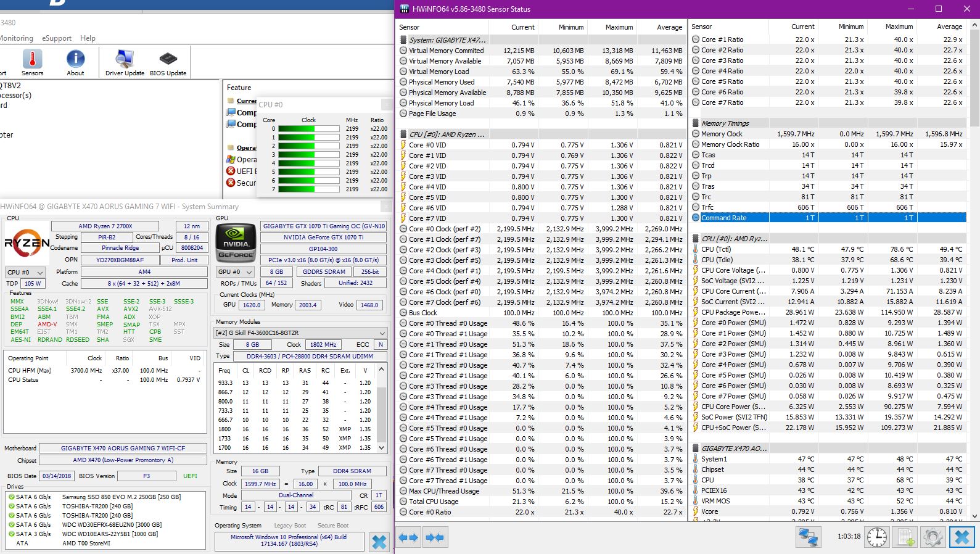Open the Monitoring menu
The height and width of the screenshot is (554, 980).
[17, 38]
